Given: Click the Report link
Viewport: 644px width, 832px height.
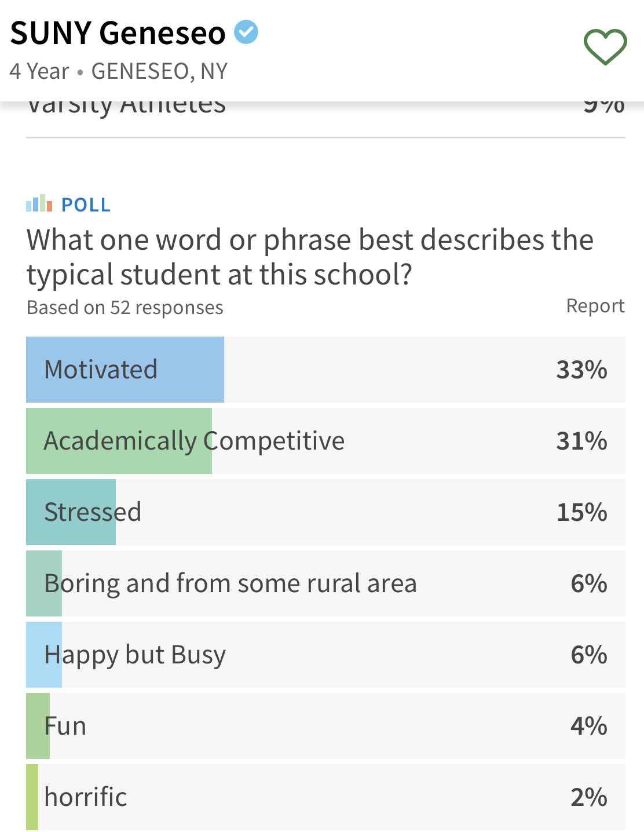Looking at the screenshot, I should (595, 305).
